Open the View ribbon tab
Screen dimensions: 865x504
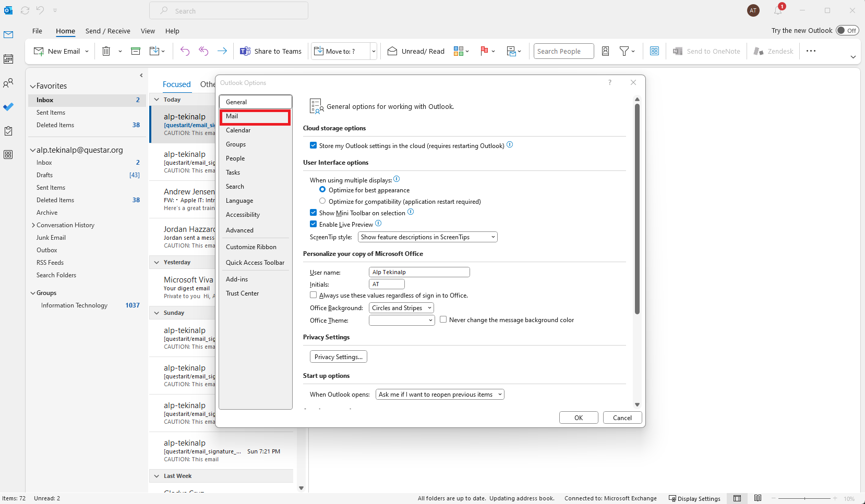click(x=148, y=31)
